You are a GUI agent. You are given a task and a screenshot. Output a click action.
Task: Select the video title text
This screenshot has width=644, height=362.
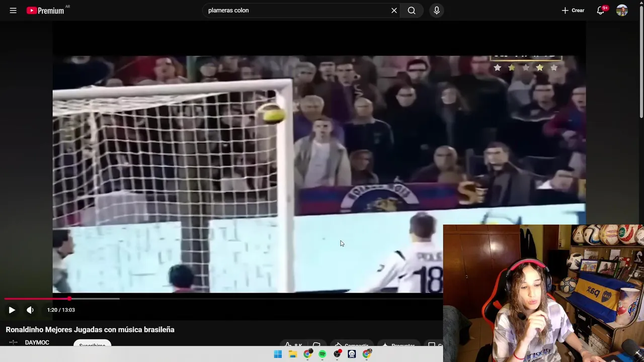90,330
